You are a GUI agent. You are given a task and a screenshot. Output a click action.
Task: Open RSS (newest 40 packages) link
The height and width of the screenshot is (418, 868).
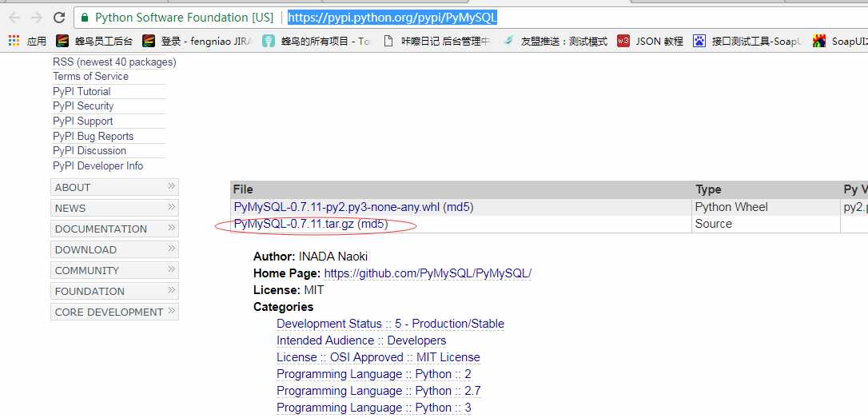tap(114, 62)
